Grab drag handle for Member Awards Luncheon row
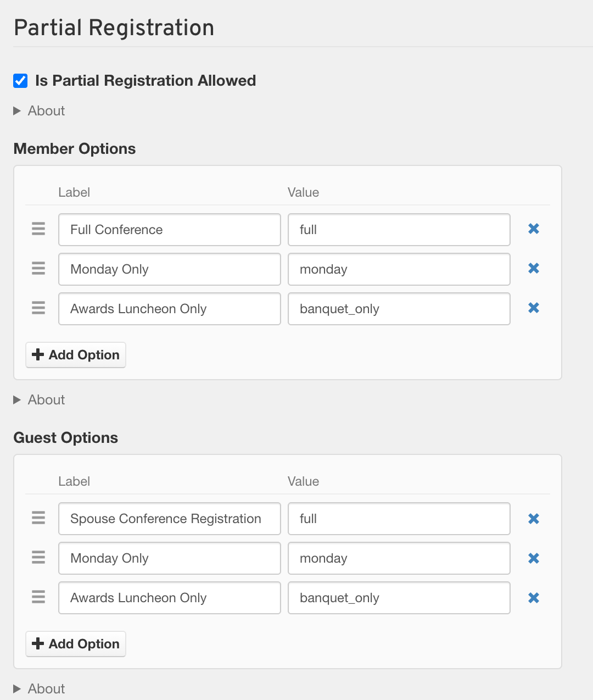The height and width of the screenshot is (700, 593). tap(38, 308)
